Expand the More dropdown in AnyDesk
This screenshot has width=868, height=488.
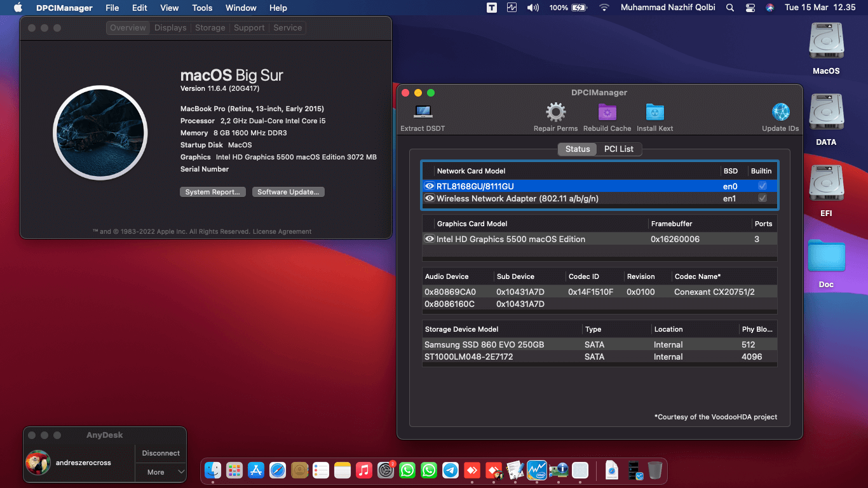click(160, 472)
